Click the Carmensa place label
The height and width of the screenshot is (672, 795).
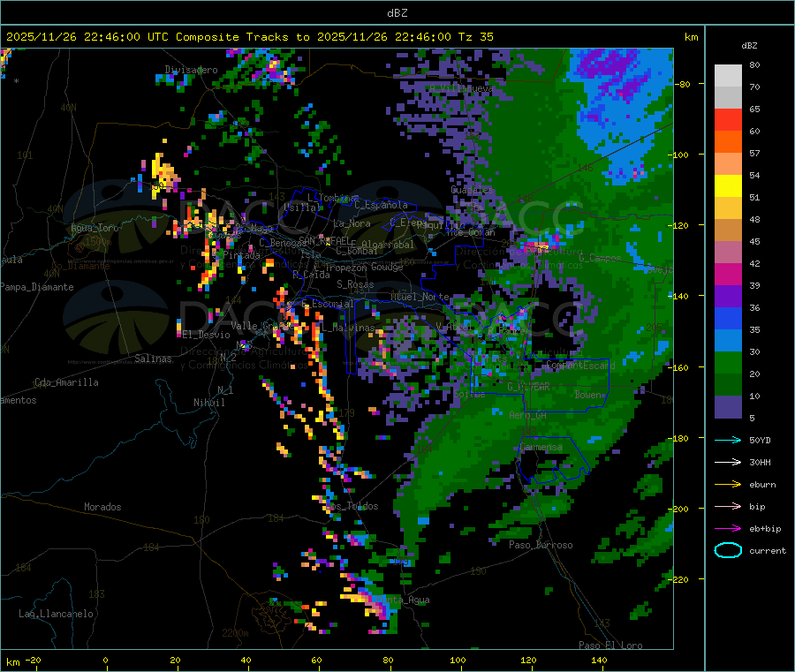click(x=541, y=447)
